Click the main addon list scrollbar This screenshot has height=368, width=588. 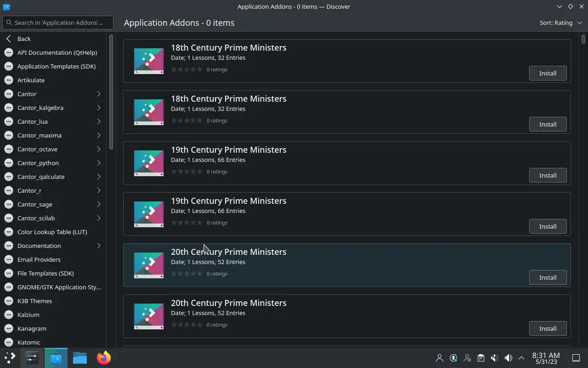point(583,39)
